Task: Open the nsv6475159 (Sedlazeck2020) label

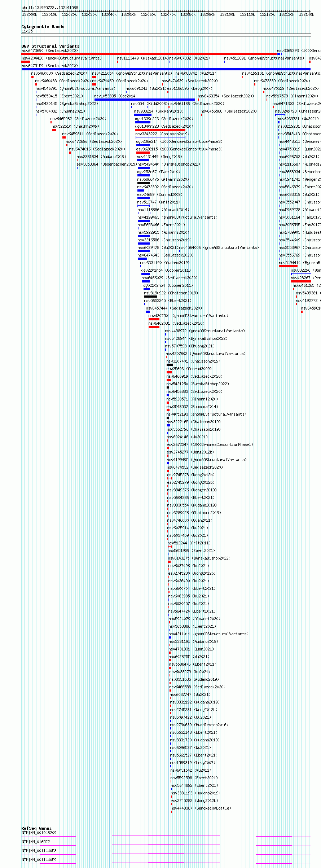Action: pos(50,66)
